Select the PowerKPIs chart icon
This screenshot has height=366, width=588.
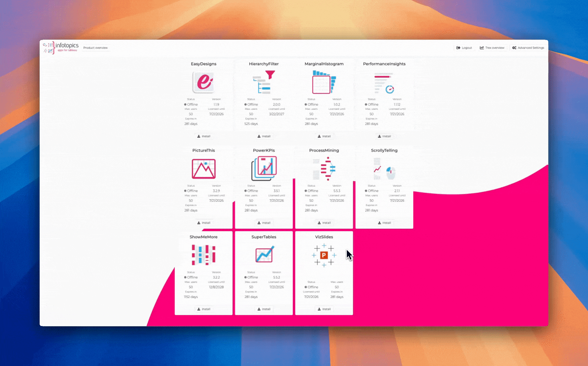pyautogui.click(x=264, y=168)
